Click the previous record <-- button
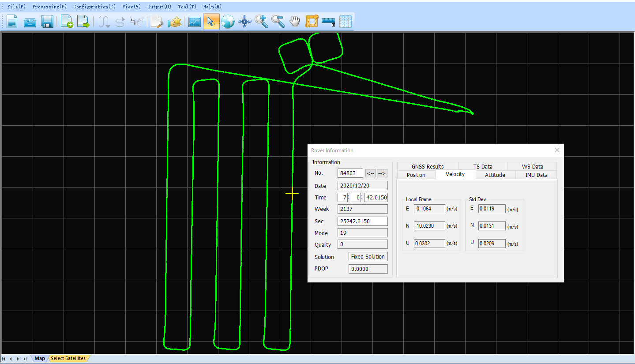The image size is (635, 364). pos(371,173)
